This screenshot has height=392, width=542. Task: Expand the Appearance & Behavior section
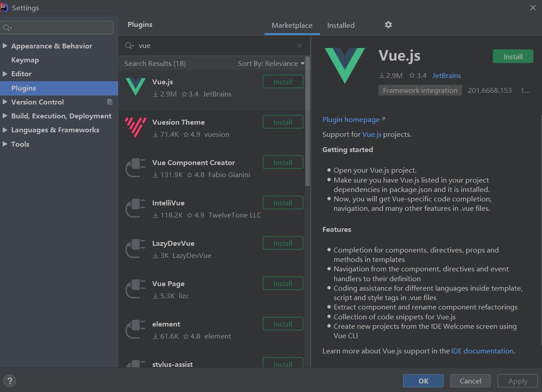point(5,46)
